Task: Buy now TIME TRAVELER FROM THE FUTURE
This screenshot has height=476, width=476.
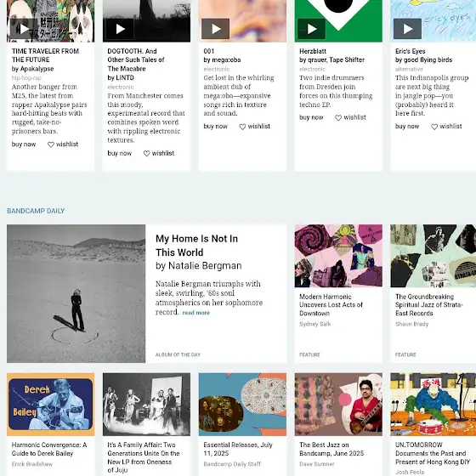Action: [24, 144]
